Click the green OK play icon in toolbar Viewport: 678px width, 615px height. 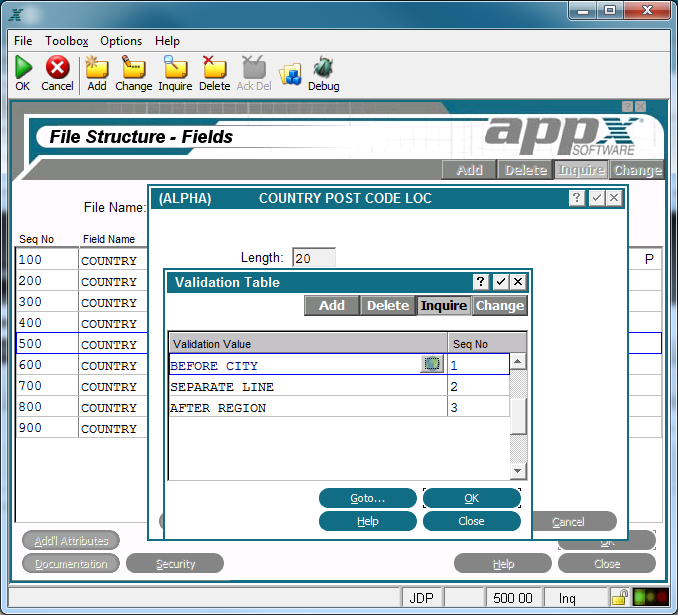tap(23, 67)
